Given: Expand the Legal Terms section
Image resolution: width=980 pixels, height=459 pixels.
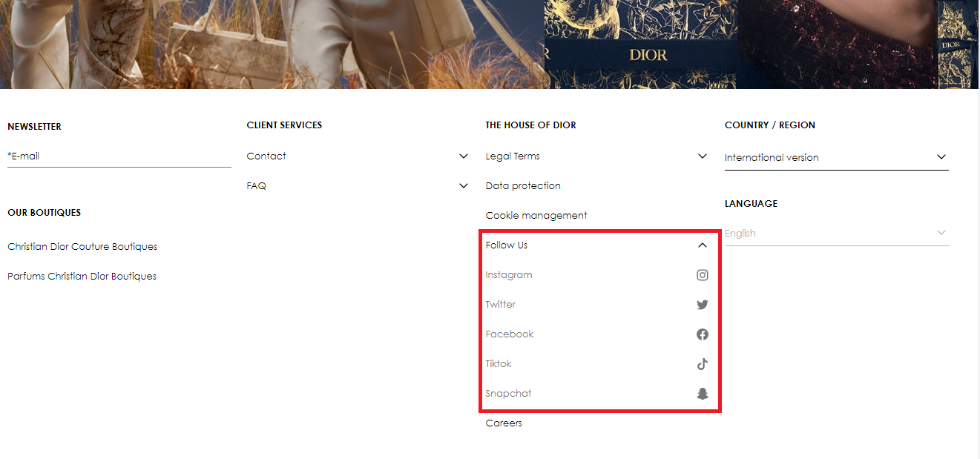Looking at the screenshot, I should (x=702, y=156).
